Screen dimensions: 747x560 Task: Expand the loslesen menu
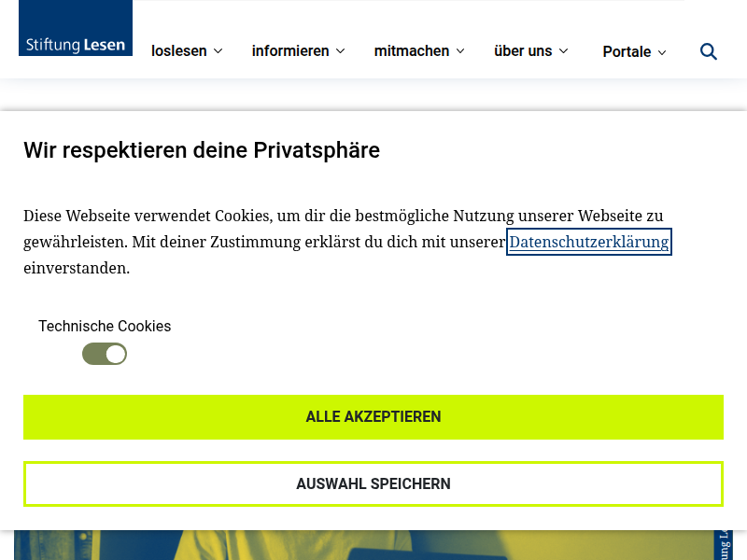(187, 51)
